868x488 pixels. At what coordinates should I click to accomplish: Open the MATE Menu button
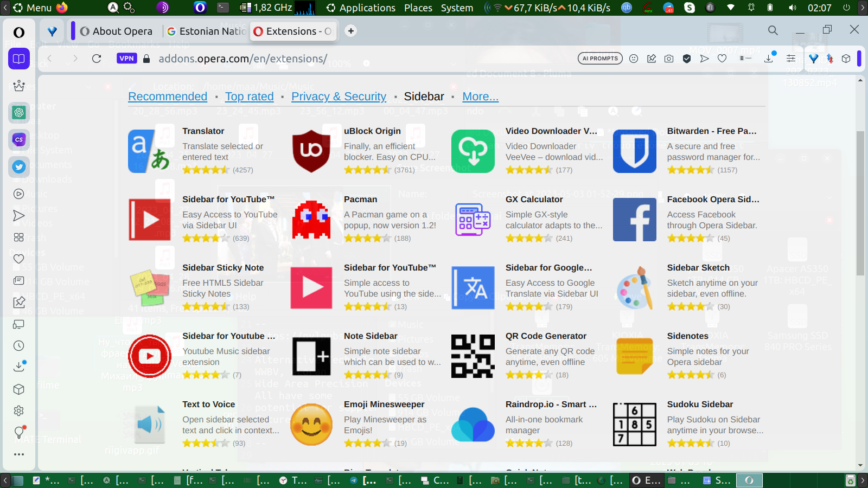[33, 8]
